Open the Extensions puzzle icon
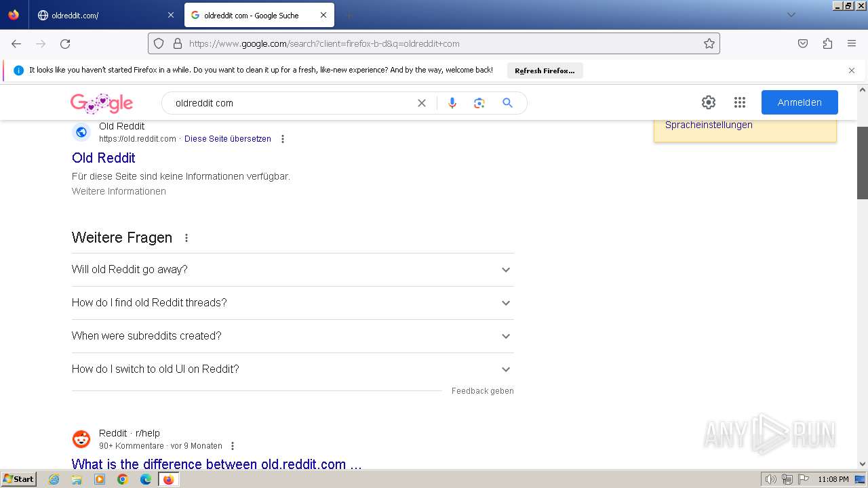The height and width of the screenshot is (488, 868). click(x=827, y=43)
